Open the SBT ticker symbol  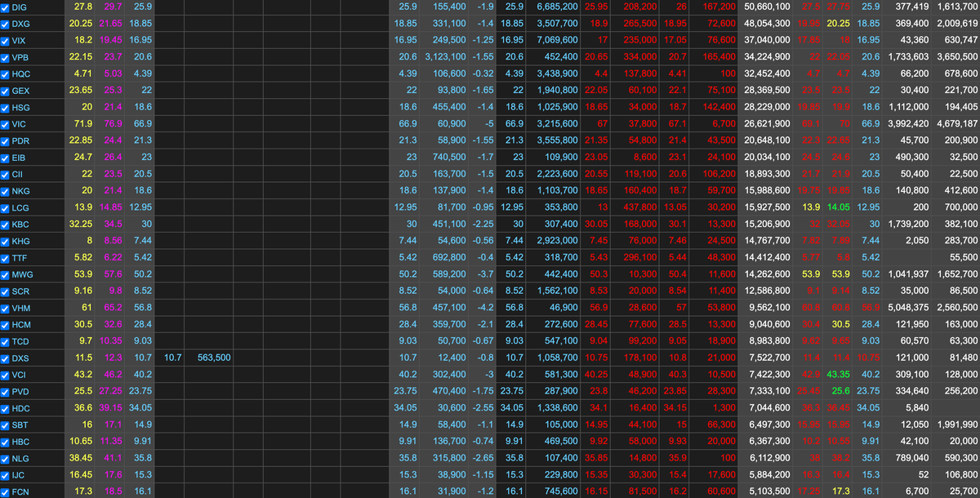point(20,425)
